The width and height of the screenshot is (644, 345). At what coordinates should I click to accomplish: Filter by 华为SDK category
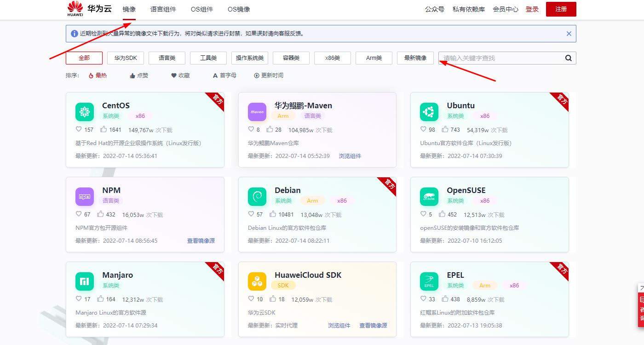pyautogui.click(x=126, y=58)
